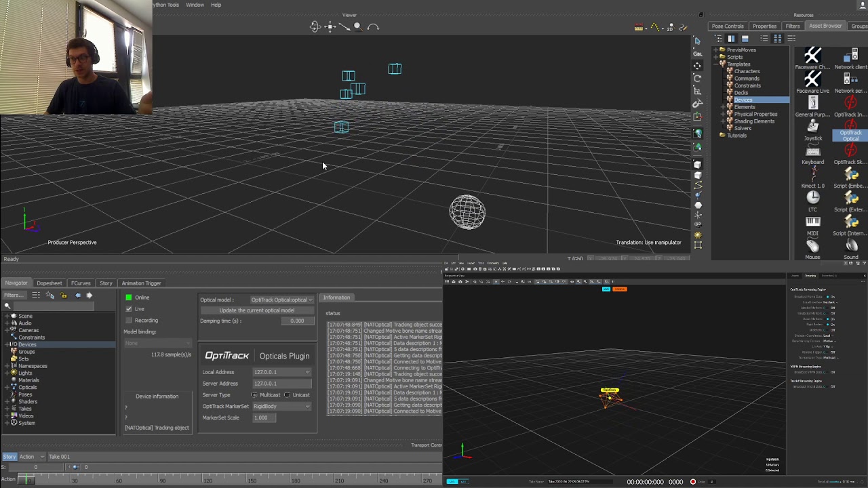Click the Filters... button in Navigator

[x=14, y=296]
